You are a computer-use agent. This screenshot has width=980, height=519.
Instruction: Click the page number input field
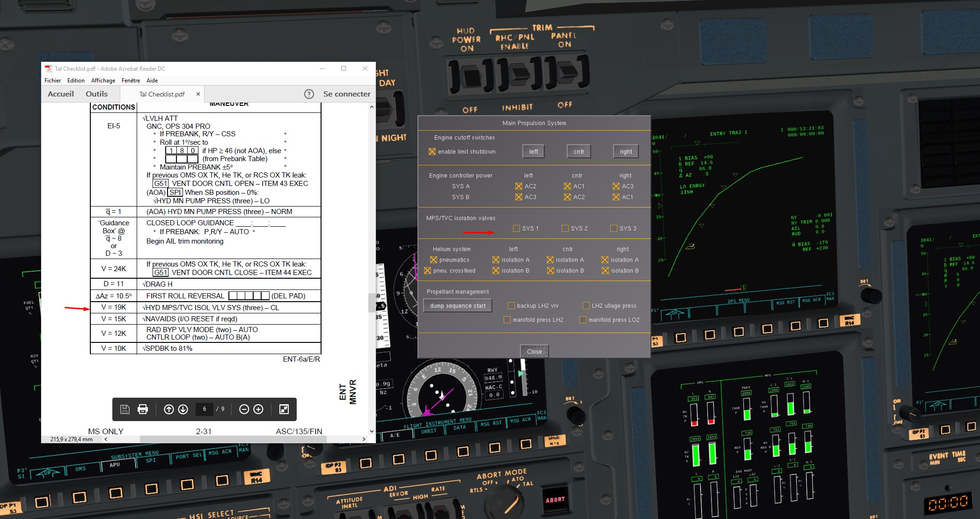(x=205, y=409)
